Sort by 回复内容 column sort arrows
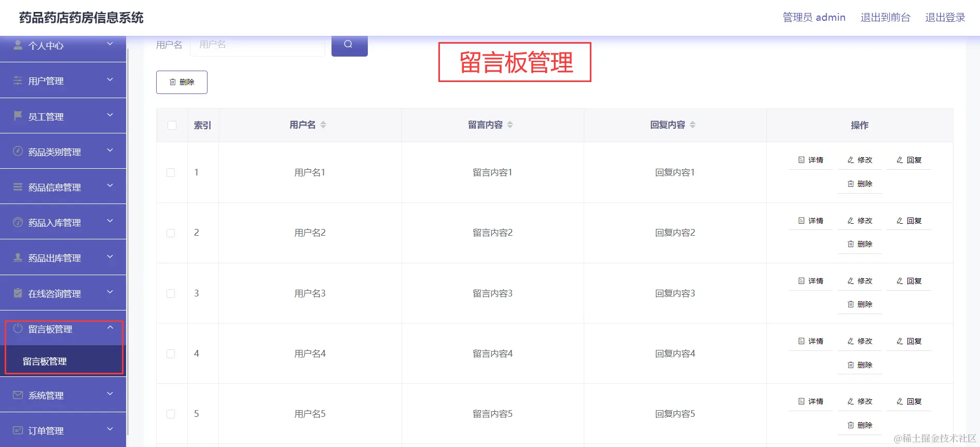The height and width of the screenshot is (447, 980). (693, 125)
